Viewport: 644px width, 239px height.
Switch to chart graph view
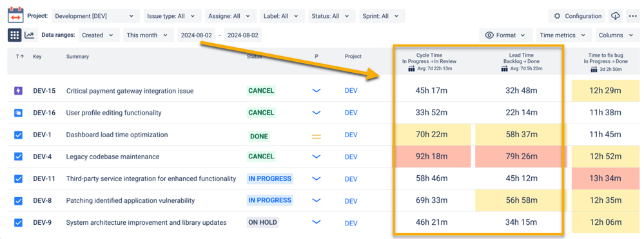pyautogui.click(x=30, y=35)
